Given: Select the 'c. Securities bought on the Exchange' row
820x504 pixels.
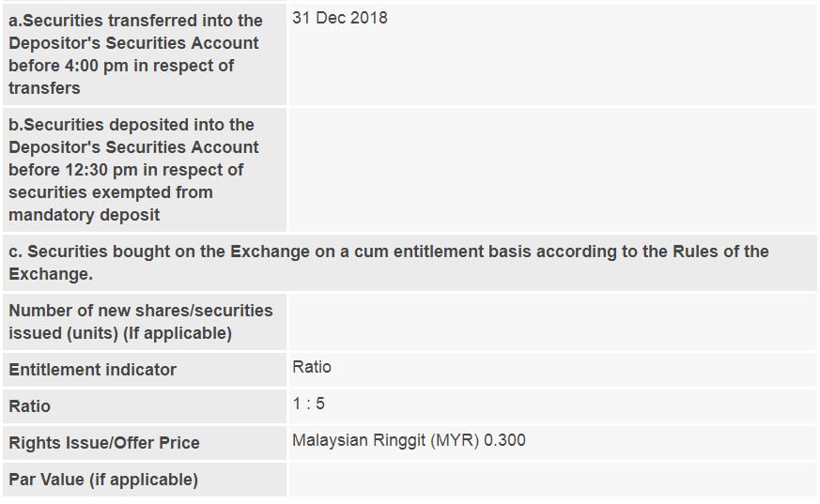Looking at the screenshot, I should tap(410, 263).
